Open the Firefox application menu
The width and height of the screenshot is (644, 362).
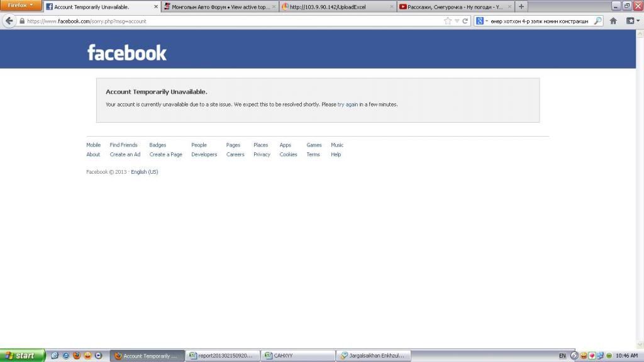pos(21,6)
